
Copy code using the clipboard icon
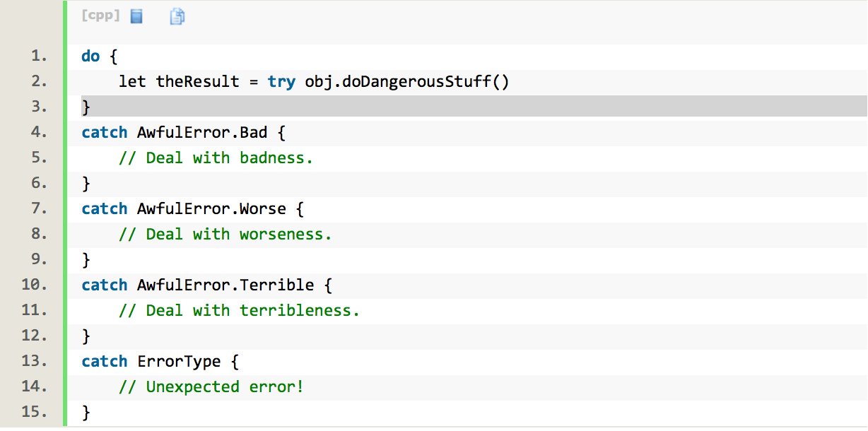pos(177,16)
